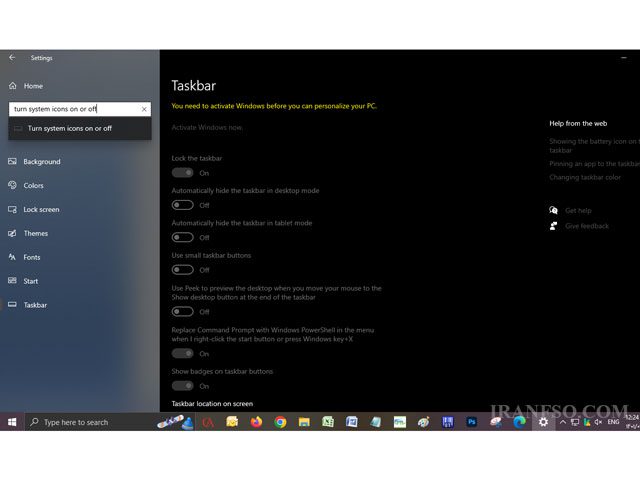Viewport: 640px width, 480px height.
Task: Show hidden system tray icons chevron
Action: pos(563,422)
